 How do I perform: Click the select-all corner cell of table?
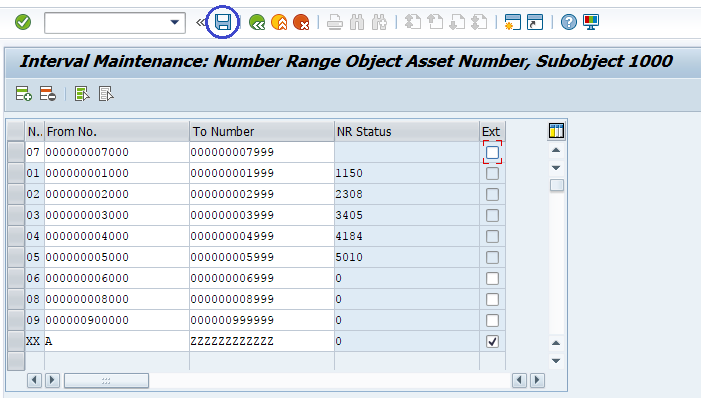pos(16,131)
